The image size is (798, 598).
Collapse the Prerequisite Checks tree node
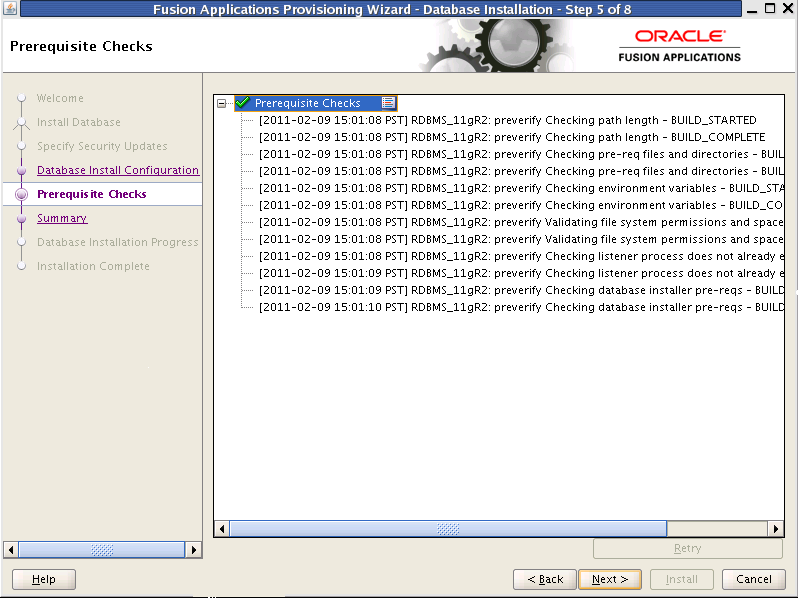click(x=221, y=103)
